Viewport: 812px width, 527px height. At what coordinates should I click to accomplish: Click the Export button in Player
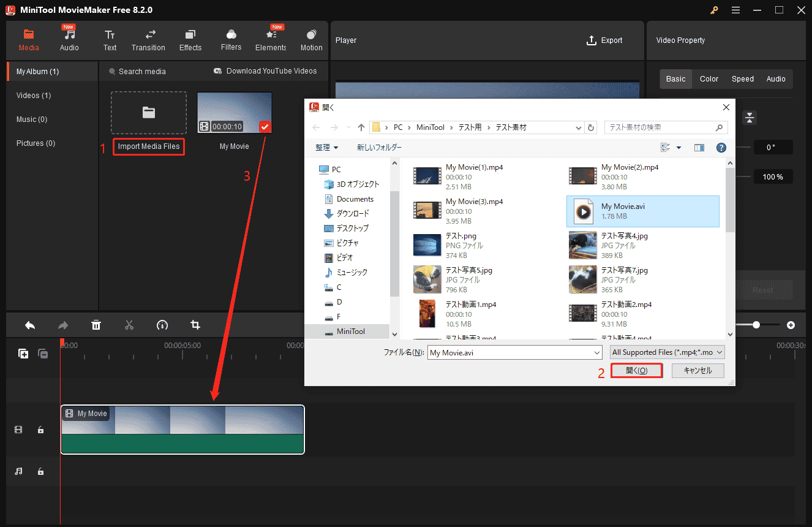coord(604,40)
